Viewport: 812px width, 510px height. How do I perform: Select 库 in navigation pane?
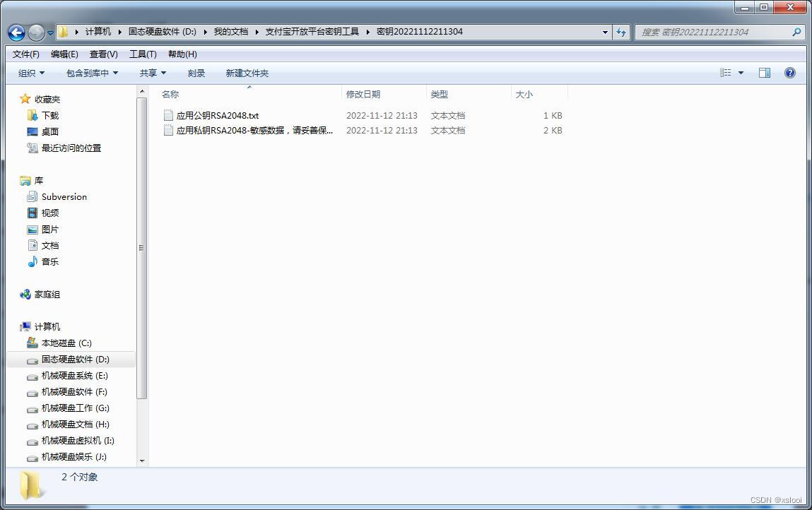pyautogui.click(x=39, y=181)
